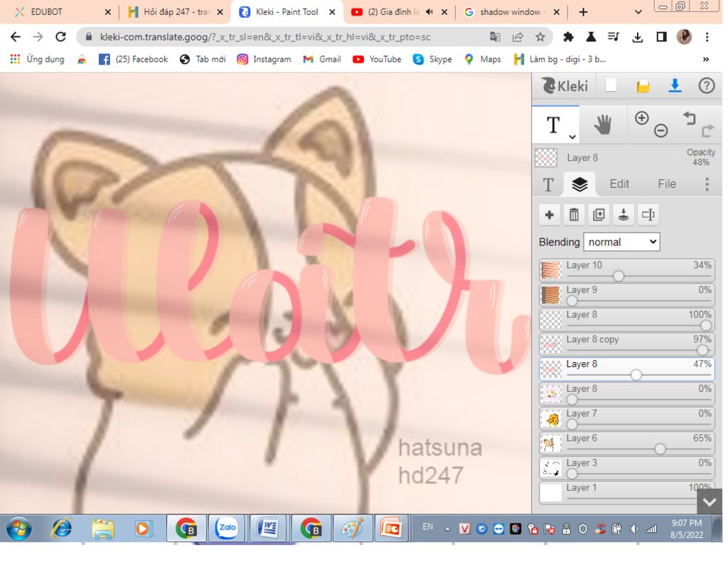Open the Facebook bookmark
The width and height of the screenshot is (728, 562).
tap(133, 59)
